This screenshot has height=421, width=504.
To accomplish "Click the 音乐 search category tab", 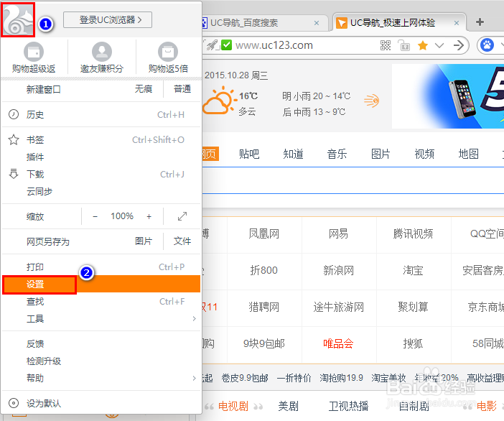I will coord(337,154).
